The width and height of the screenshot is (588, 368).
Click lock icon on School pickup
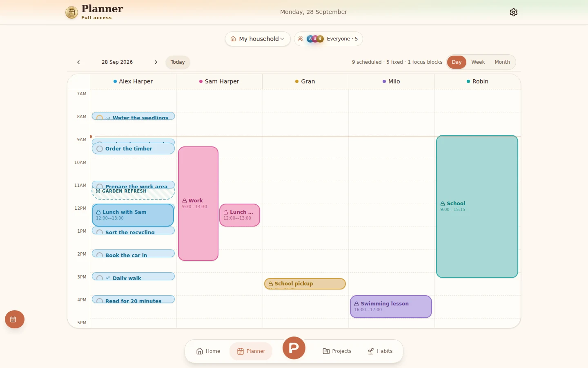point(271,284)
